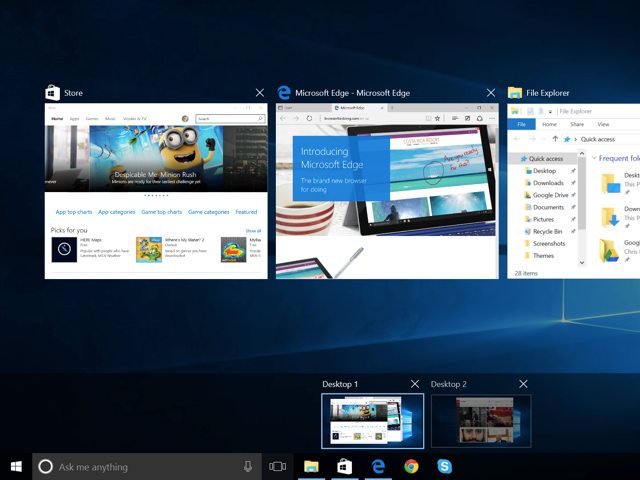Click the Store shopping bag icon in the window title
Viewport: 640px width, 480px height.
52,93
